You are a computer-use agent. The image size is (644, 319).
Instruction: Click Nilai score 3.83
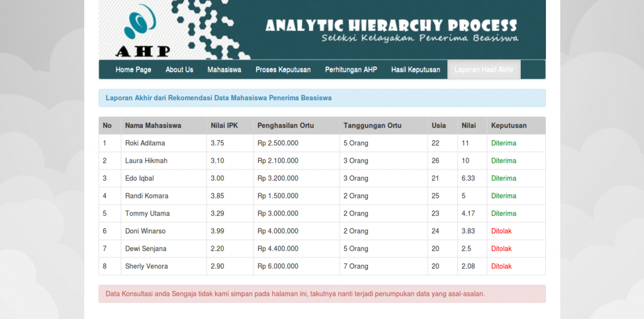point(468,231)
